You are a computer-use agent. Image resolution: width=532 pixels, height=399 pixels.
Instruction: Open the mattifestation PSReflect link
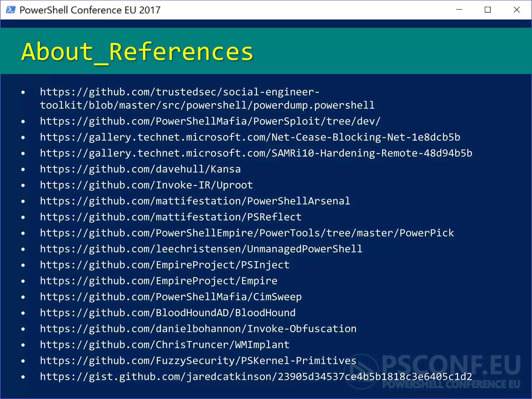coord(171,217)
